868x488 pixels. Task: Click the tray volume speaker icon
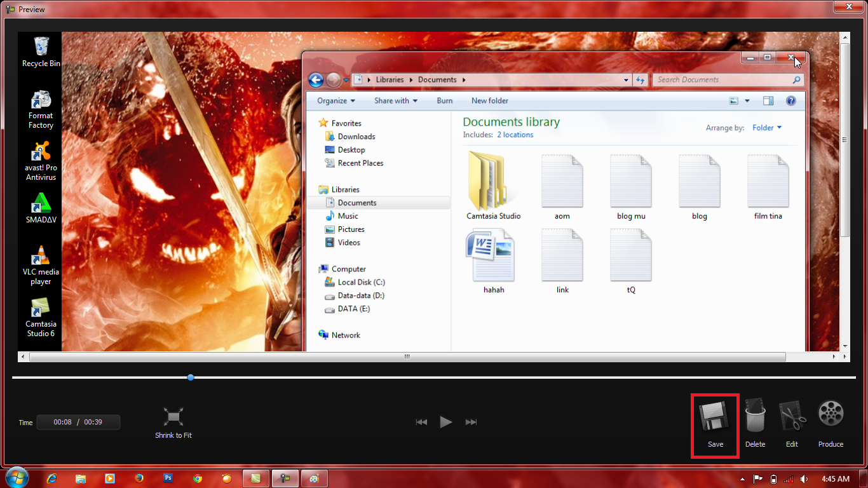click(x=804, y=478)
